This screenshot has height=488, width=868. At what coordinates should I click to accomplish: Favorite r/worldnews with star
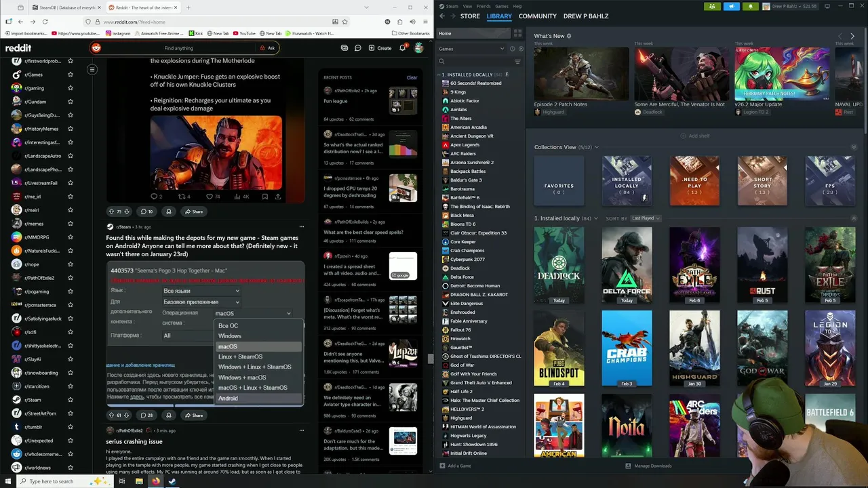[x=70, y=468]
